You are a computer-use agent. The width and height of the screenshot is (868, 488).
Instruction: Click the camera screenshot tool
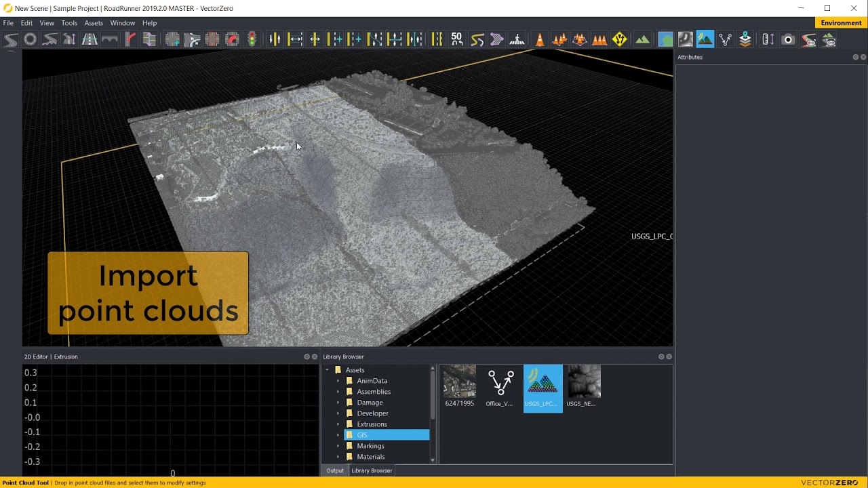pyautogui.click(x=788, y=40)
